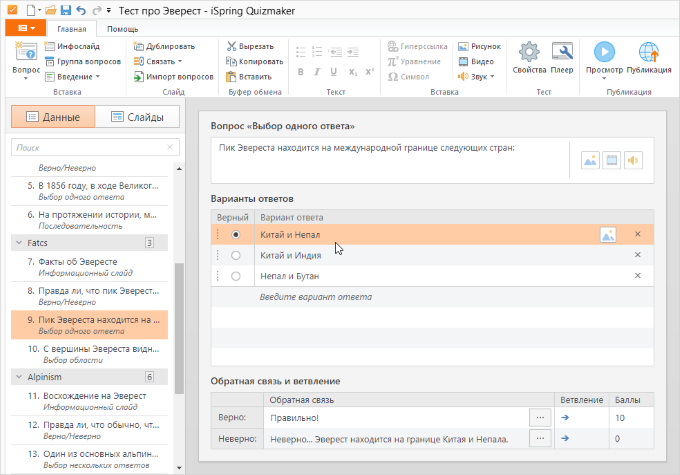Attach image to answer Китай и Непал
The image size is (680, 475).
click(x=608, y=235)
